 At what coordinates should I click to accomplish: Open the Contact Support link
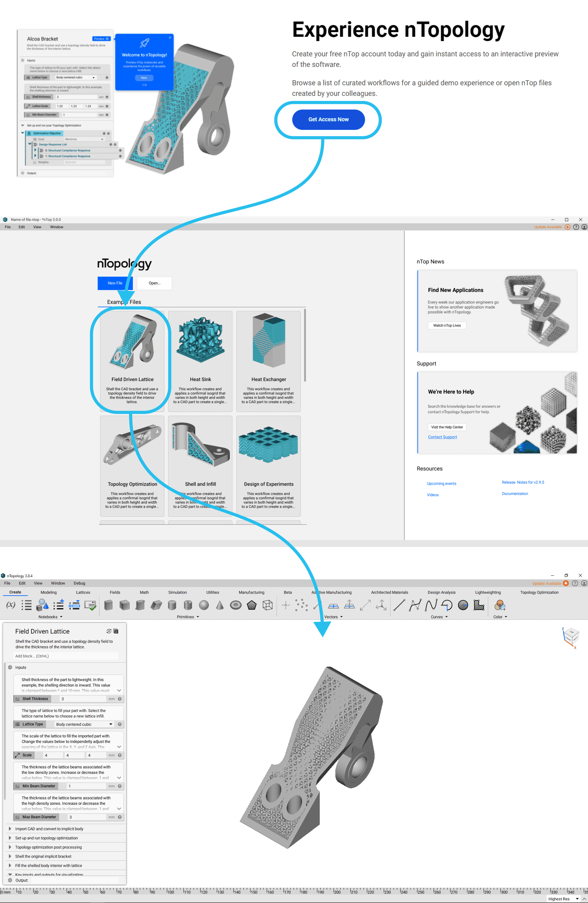pyautogui.click(x=442, y=437)
